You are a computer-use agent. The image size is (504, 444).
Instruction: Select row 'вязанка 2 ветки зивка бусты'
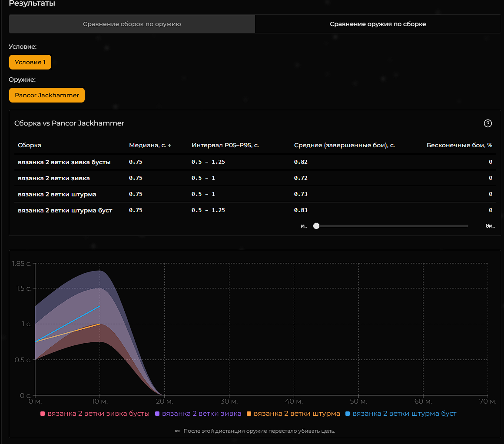(x=64, y=162)
